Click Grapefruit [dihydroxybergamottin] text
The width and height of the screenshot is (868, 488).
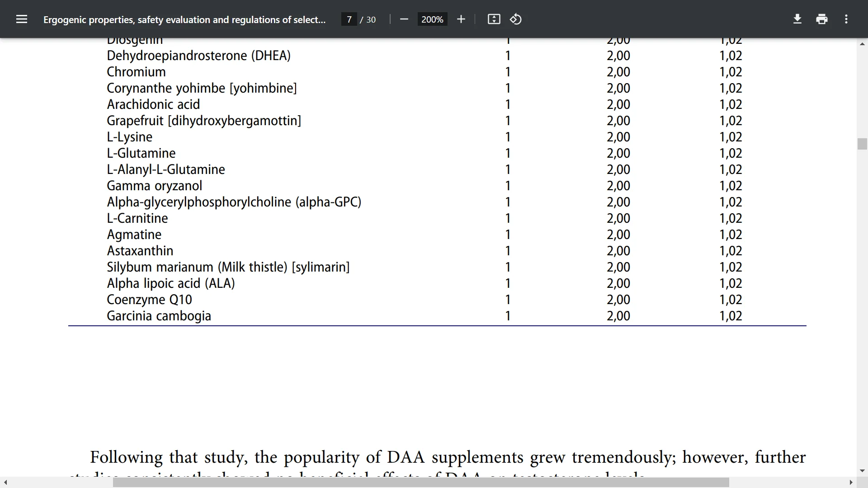coord(204,121)
